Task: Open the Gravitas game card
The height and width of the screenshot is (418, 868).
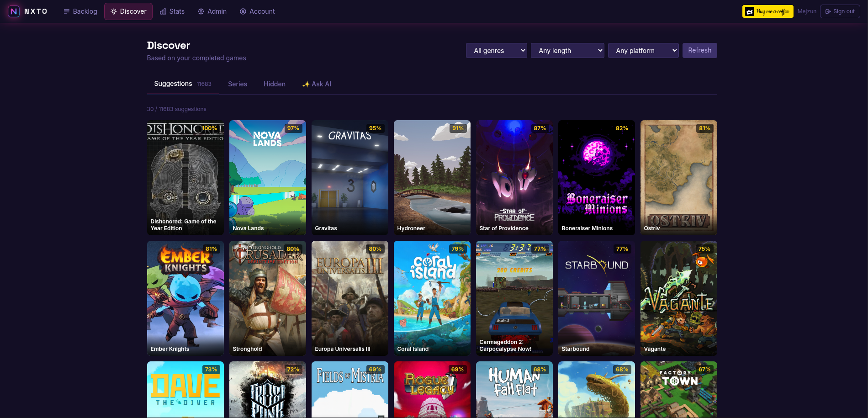Action: pos(350,178)
